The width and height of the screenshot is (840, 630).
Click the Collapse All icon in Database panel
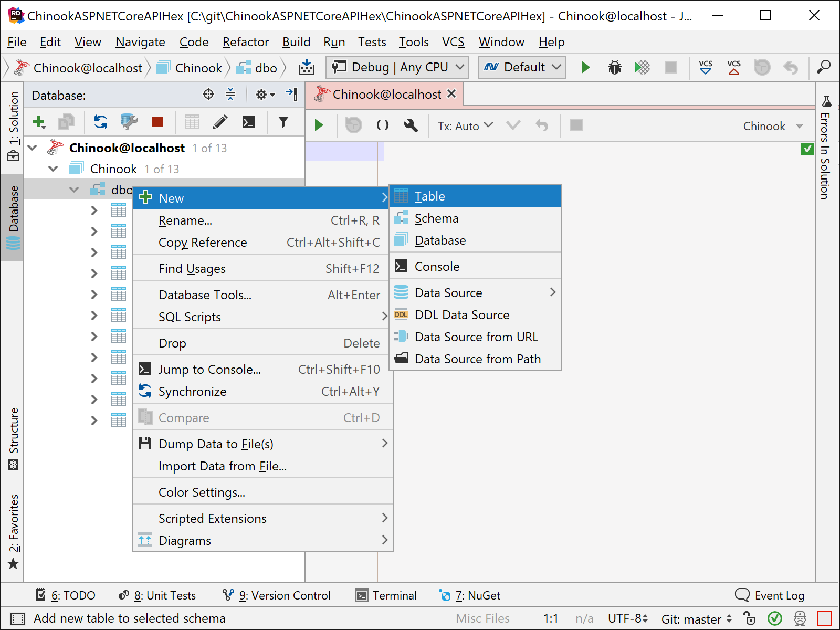[x=230, y=94]
